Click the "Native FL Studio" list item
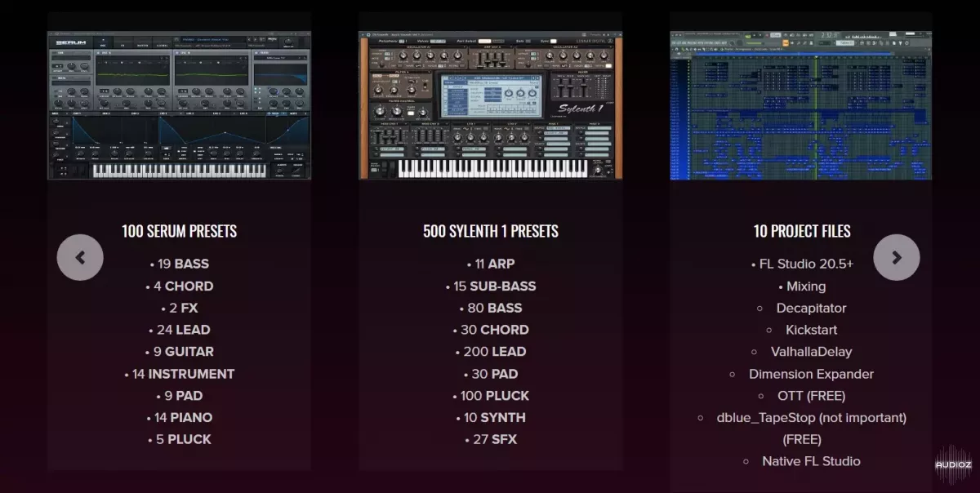 pos(811,461)
